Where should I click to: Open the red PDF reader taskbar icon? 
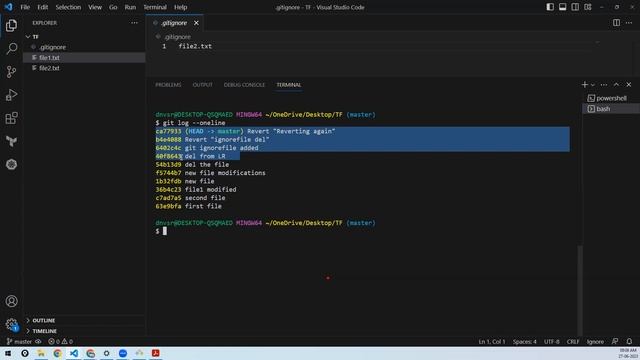(x=156, y=353)
